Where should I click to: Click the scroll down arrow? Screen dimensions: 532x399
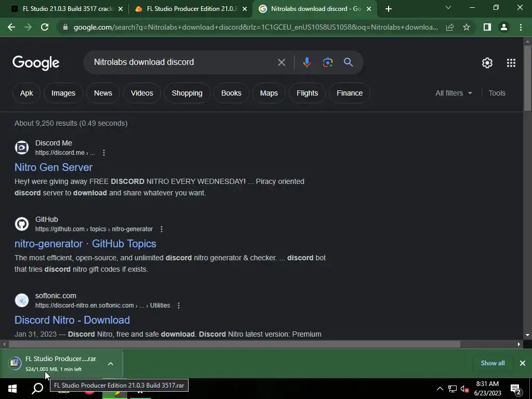(527, 335)
